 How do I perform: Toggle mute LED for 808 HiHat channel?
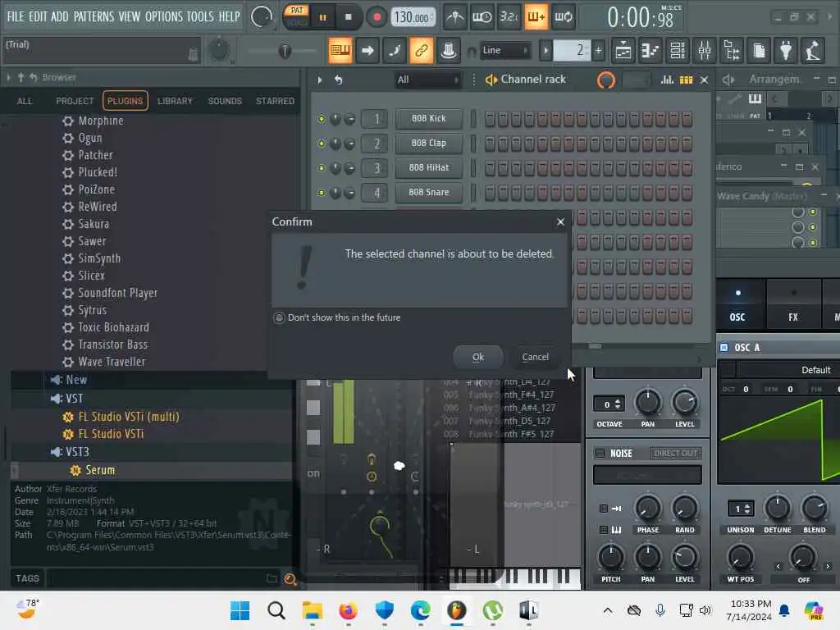(322, 168)
